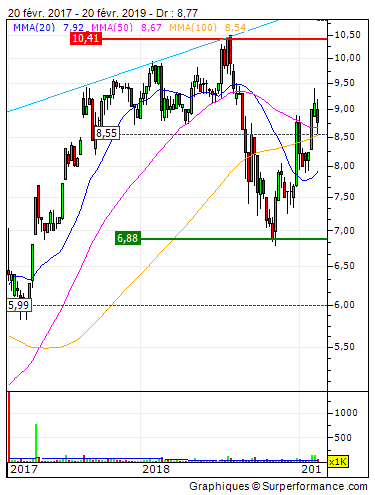Click the 7,00 price axis tick
The image size is (375, 495).
point(344,231)
